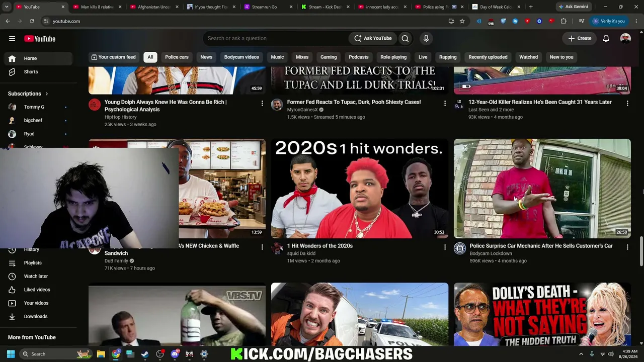
Task: Play the 2020s 1 hit wonders thumbnail
Action: (360, 189)
